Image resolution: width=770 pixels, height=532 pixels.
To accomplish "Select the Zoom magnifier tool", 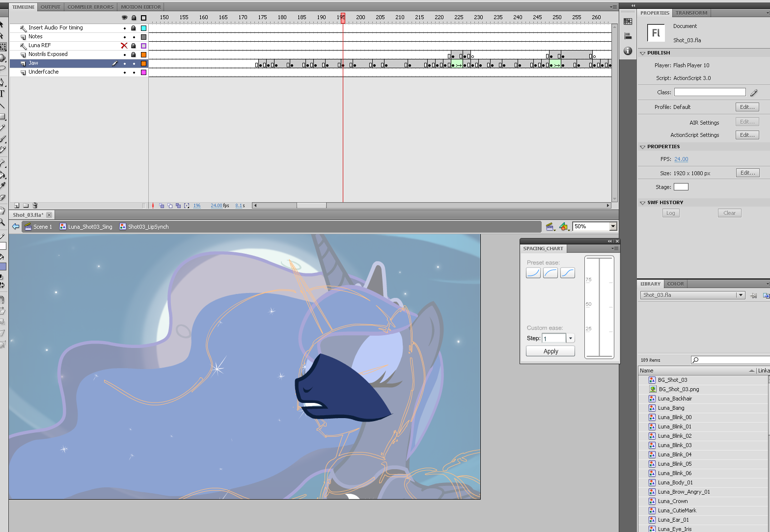I will (2, 222).
